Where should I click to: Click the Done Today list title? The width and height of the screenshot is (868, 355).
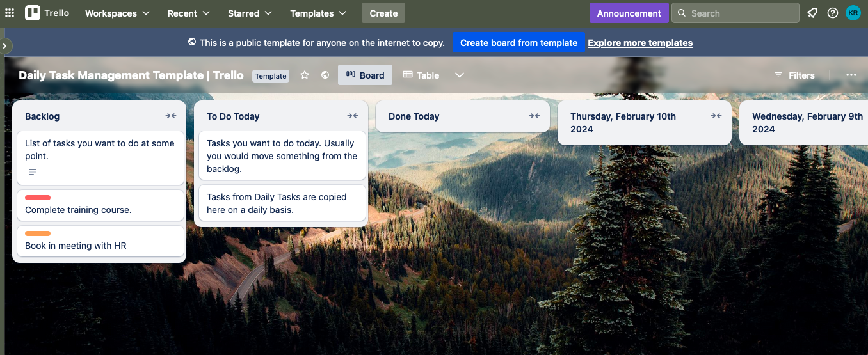[414, 116]
